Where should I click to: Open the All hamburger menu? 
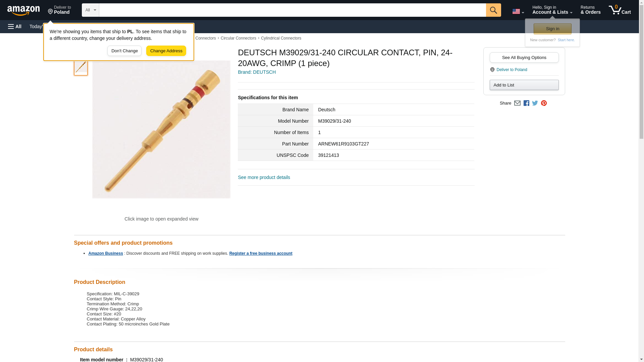coord(15,26)
